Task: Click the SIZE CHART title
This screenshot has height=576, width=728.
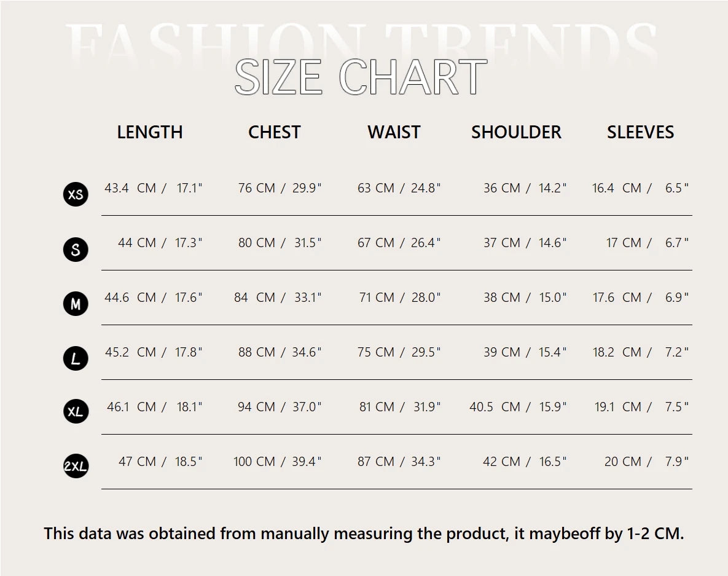Action: (361, 77)
